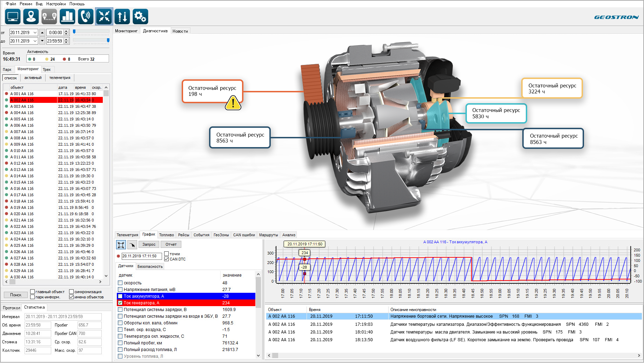Select the diagnostics wrench tools icon
The width and height of the screenshot is (644, 363).
click(x=104, y=16)
